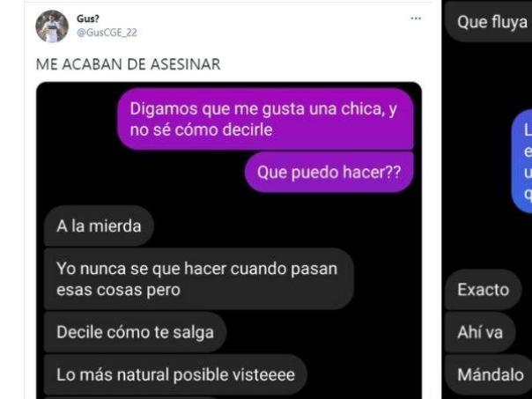
Task: Click the 'Ahí va' message bubble
Action: (x=480, y=332)
